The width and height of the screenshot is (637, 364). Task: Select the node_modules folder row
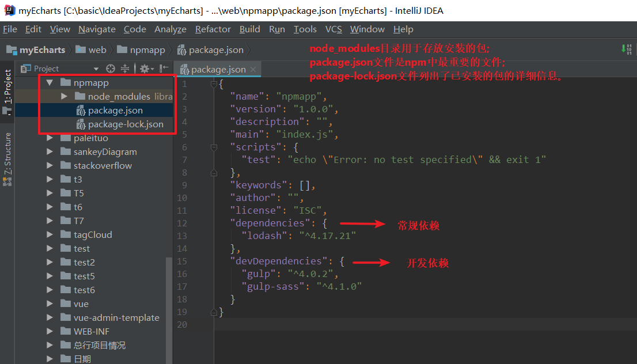point(94,96)
